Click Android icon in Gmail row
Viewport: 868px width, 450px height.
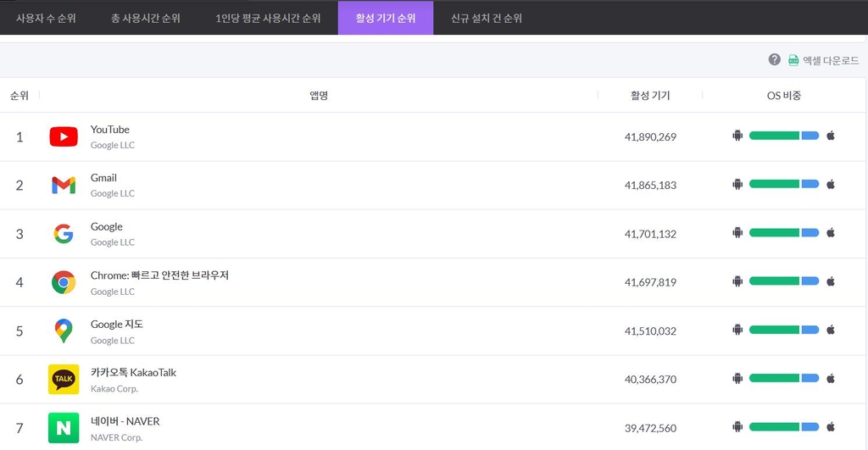click(x=737, y=184)
